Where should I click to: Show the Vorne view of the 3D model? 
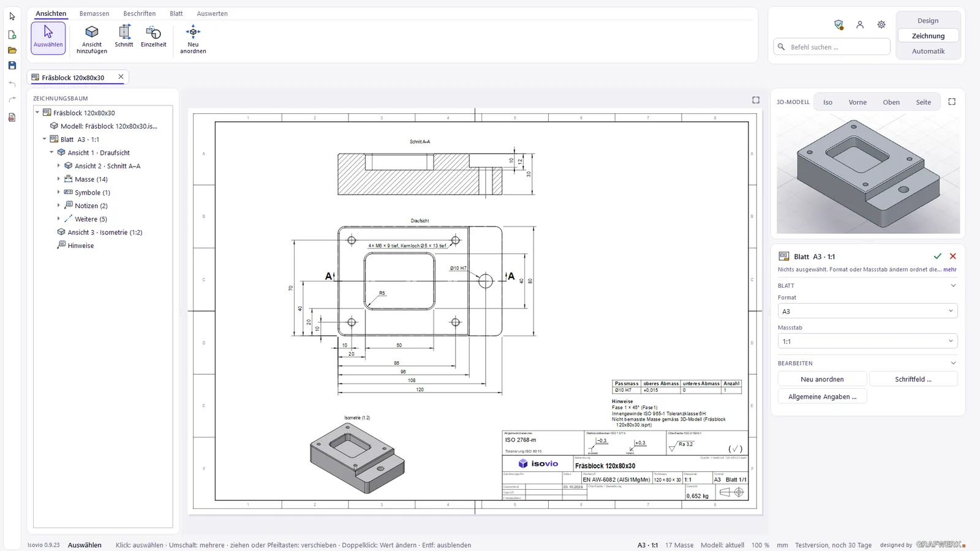(x=858, y=102)
